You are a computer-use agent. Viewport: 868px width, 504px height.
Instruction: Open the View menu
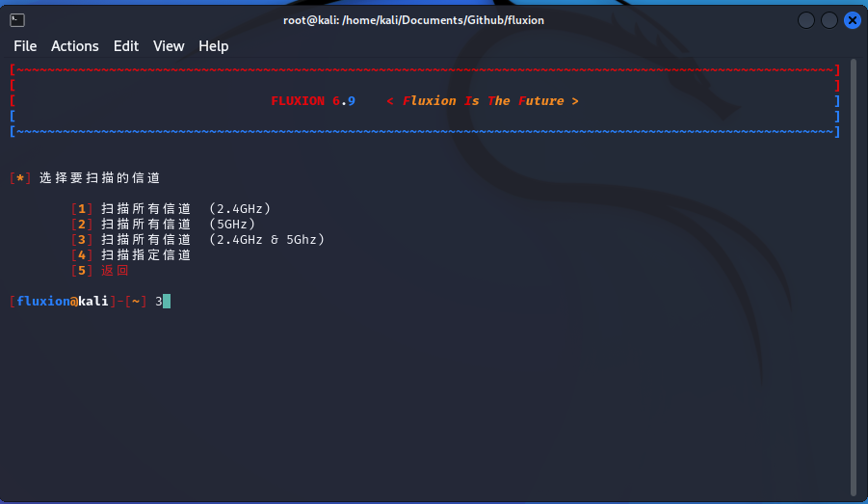pos(169,46)
